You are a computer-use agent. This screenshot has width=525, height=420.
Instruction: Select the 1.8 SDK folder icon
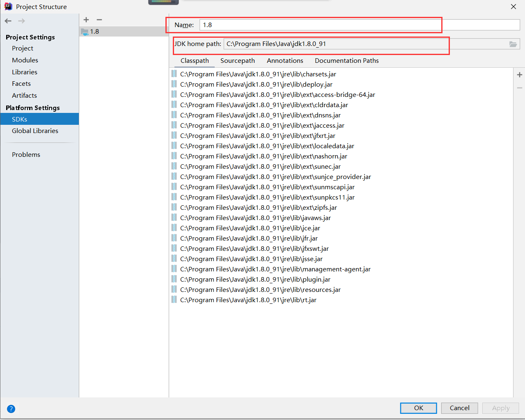tap(85, 32)
